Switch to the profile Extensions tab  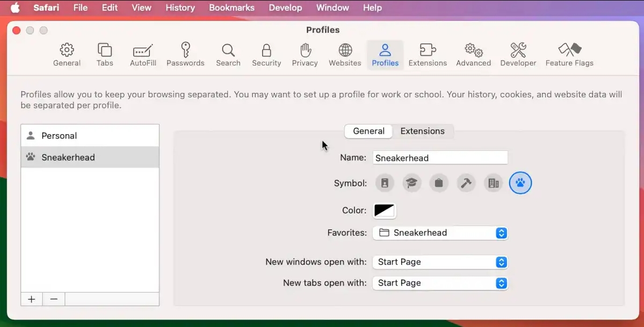point(423,131)
